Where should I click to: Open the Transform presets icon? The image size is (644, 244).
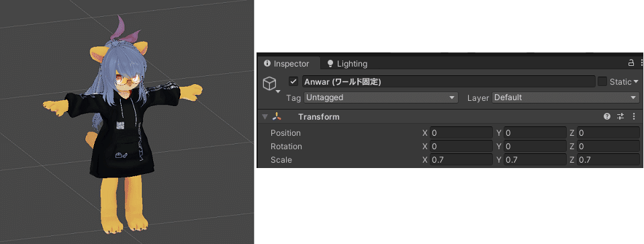620,117
